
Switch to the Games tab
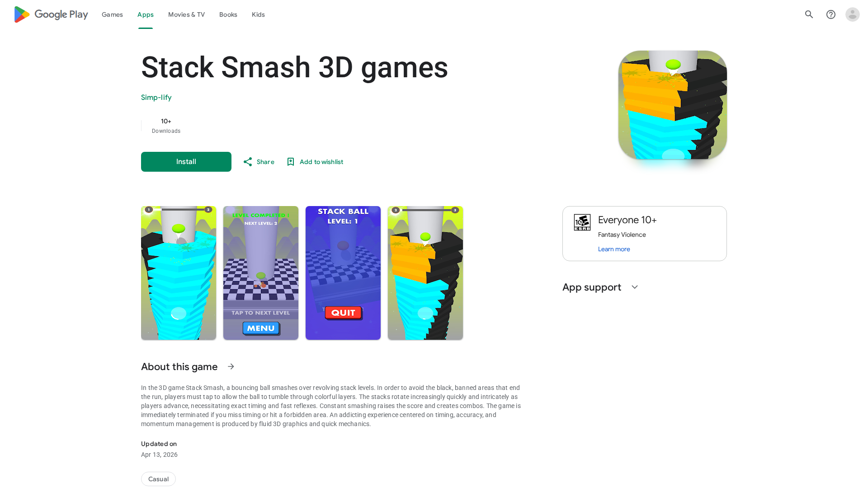(x=112, y=14)
